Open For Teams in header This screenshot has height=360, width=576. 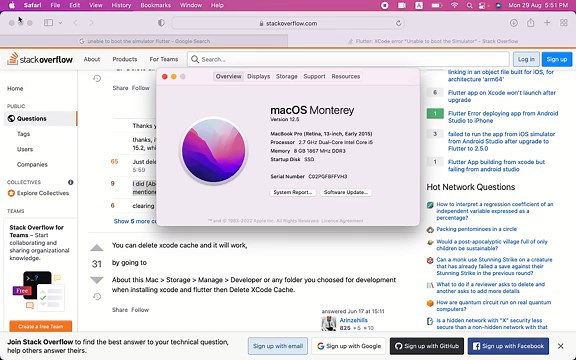pyautogui.click(x=163, y=59)
